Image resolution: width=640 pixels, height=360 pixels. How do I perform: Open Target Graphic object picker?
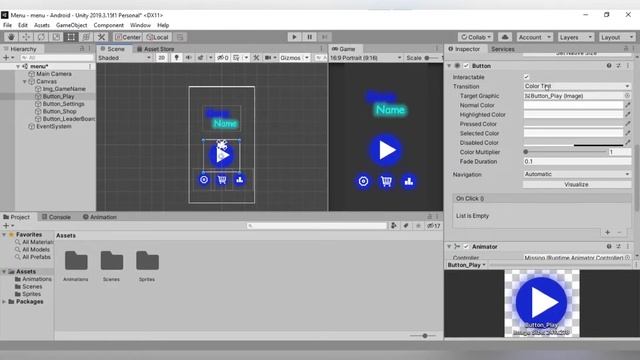(627, 96)
